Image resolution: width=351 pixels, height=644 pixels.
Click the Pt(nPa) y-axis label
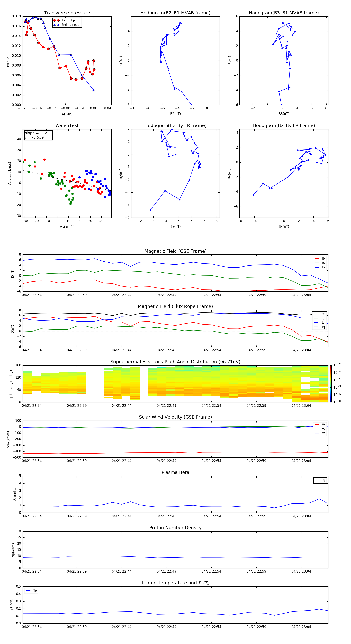(8, 61)
